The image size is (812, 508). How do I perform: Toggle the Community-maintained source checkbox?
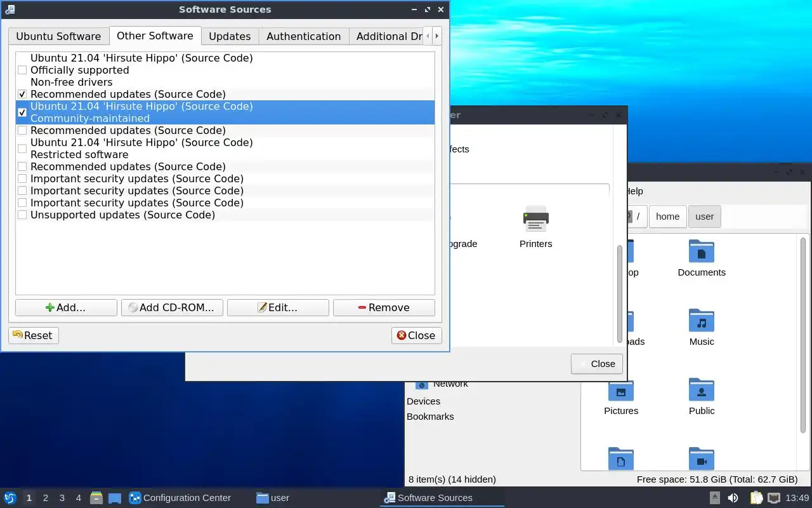pyautogui.click(x=22, y=112)
